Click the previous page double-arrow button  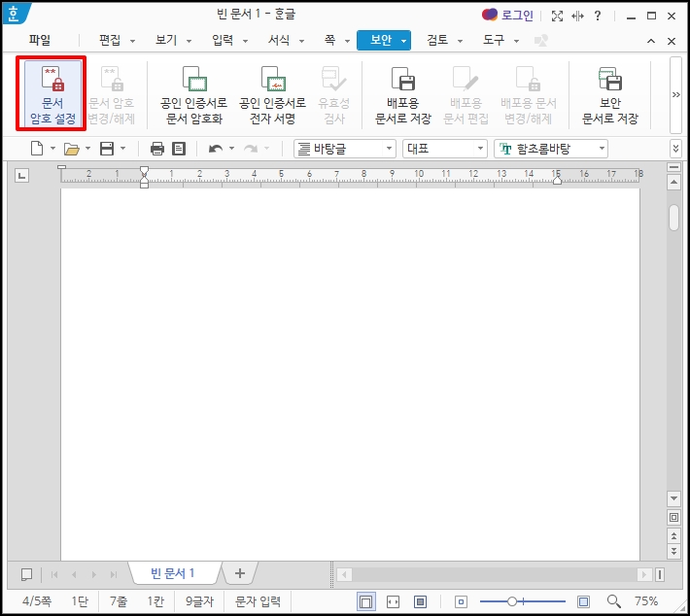tap(673, 535)
